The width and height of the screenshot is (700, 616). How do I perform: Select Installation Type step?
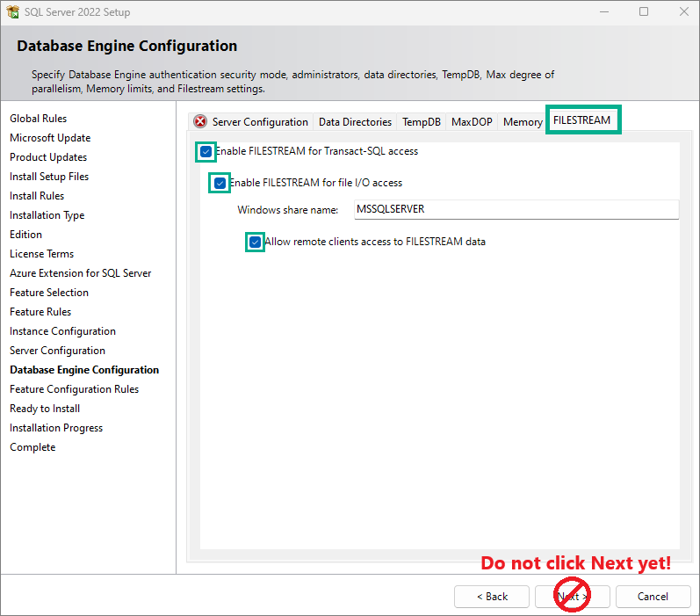click(47, 215)
